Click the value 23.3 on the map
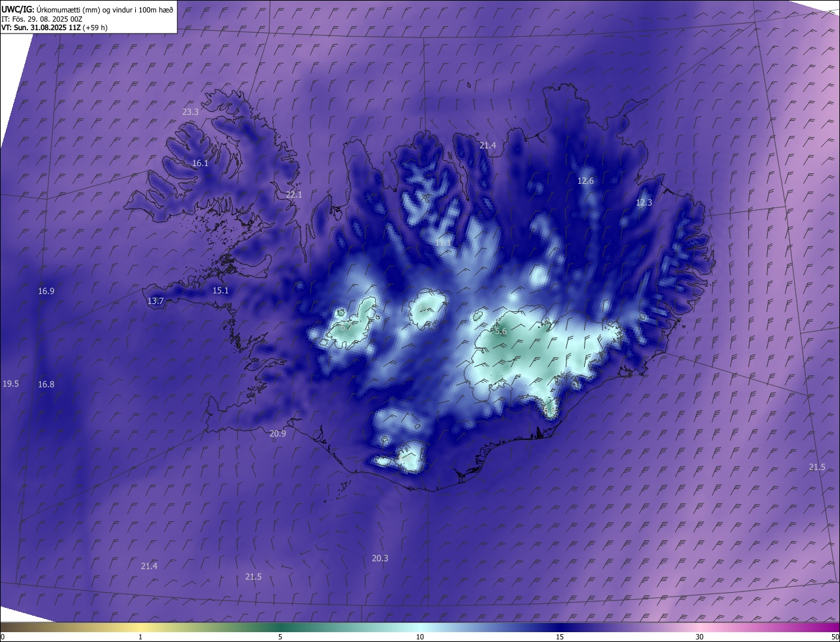Screen dimensions: 840x642 click(190, 112)
